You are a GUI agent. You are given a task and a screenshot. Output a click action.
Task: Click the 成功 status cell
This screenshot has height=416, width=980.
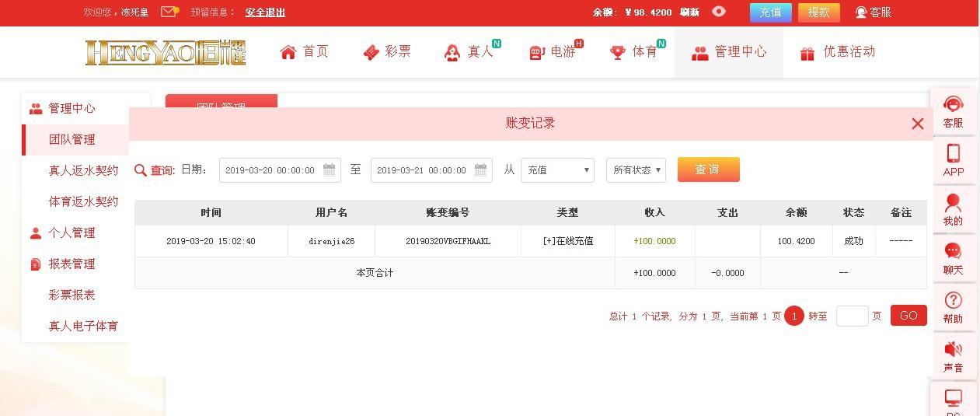pos(853,241)
